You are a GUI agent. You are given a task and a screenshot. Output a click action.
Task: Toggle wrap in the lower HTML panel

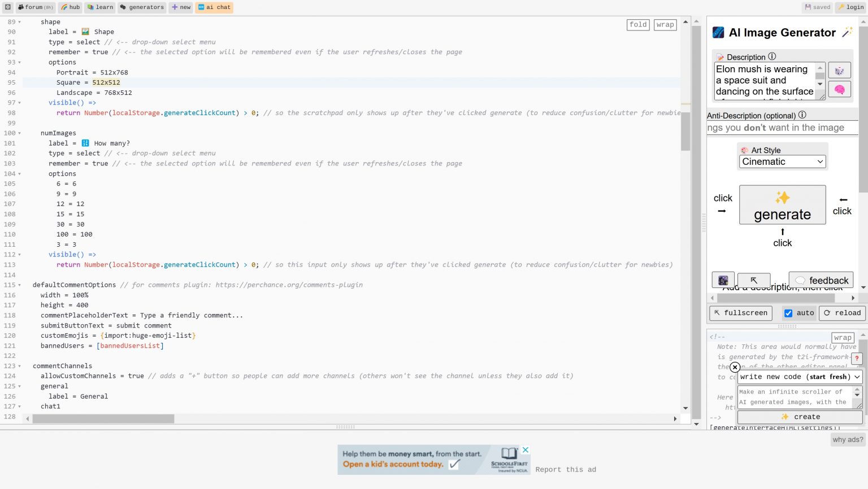click(842, 338)
